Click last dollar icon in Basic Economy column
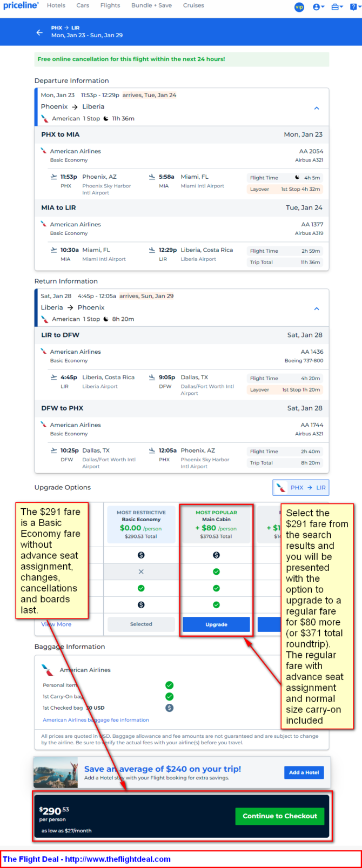The height and width of the screenshot is (868, 362). [x=141, y=604]
